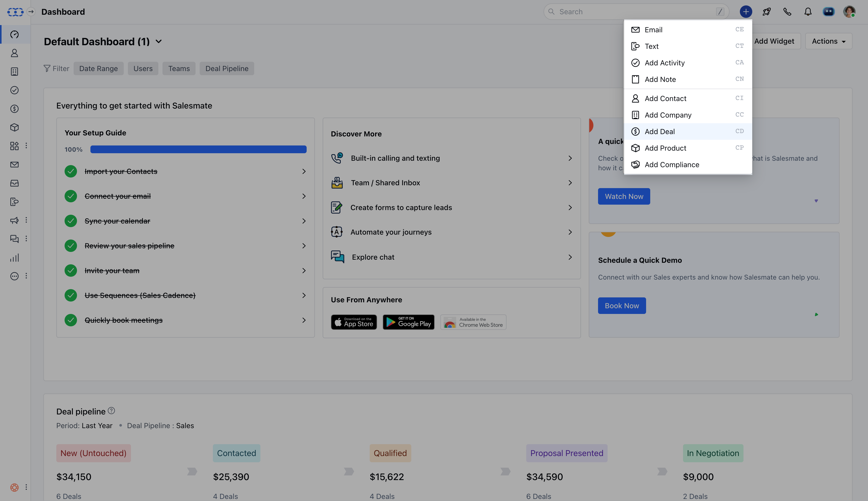Open the chatbot assistant icon in header
The image size is (868, 501).
coord(828,12)
